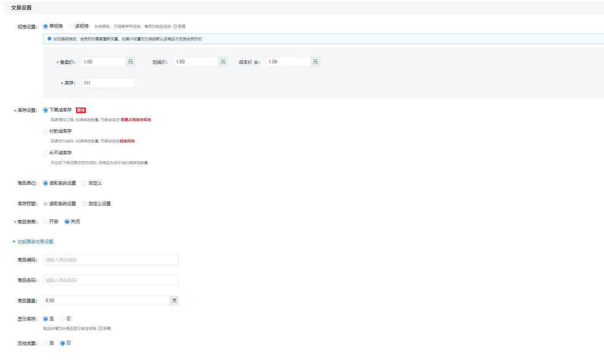Select 否 for 显示库存
This screenshot has height=364, width=604.
coord(63,319)
